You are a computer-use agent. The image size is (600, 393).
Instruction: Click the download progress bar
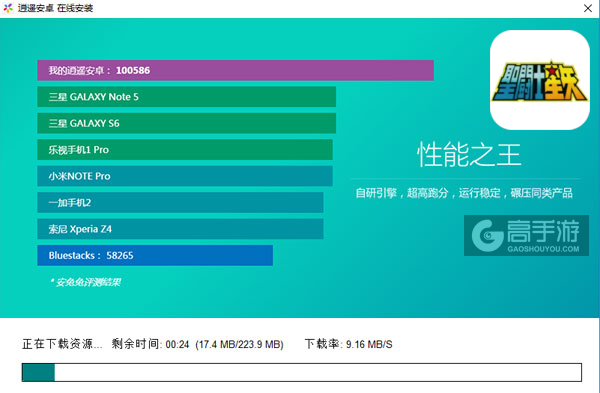point(302,372)
